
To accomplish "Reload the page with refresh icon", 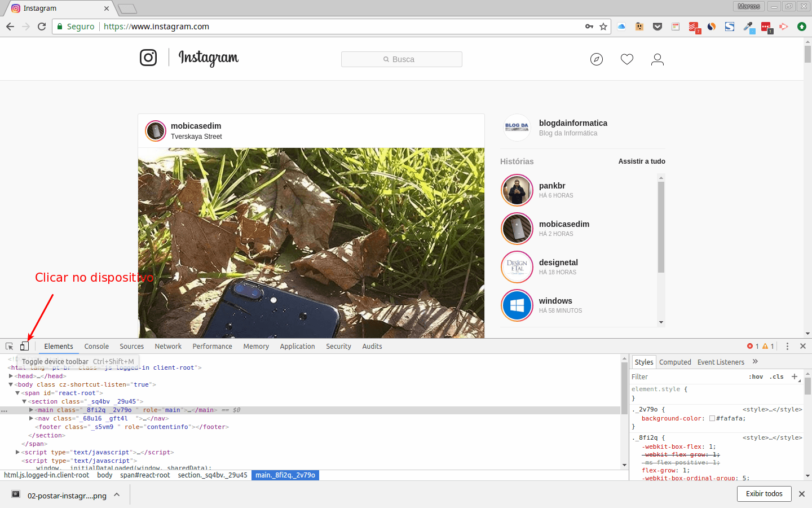I will (42, 27).
